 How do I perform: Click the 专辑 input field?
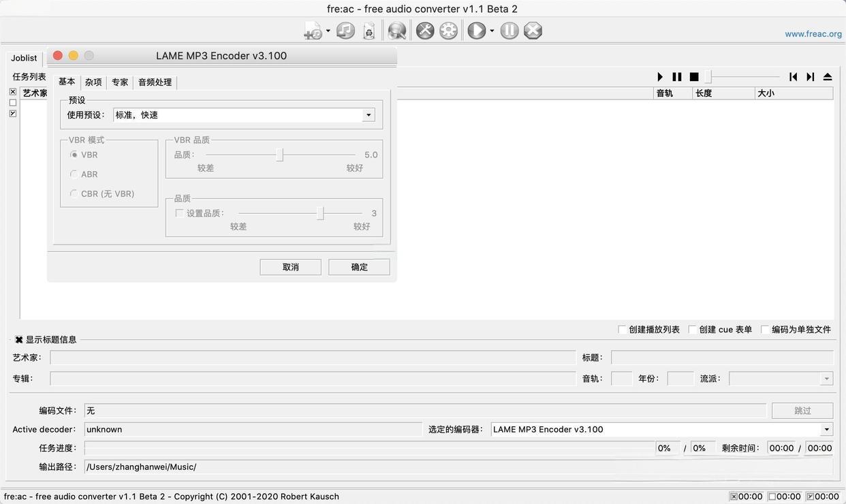pyautogui.click(x=313, y=379)
